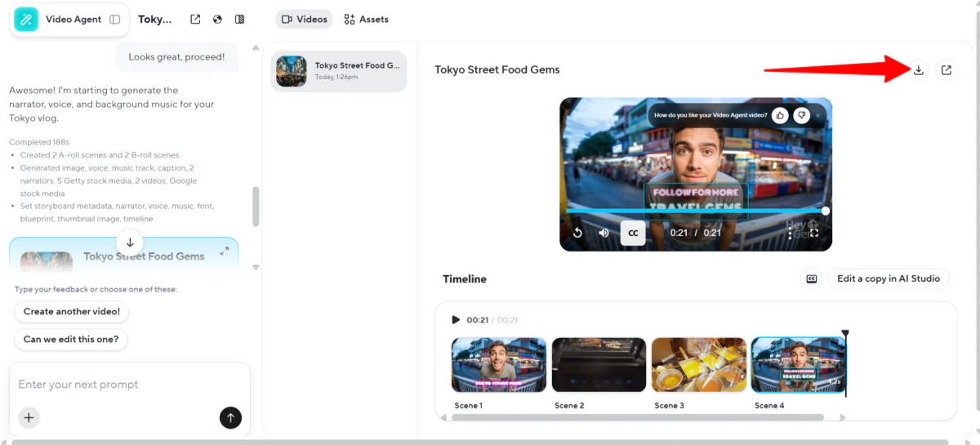This screenshot has height=445, width=980.
Task: Switch to the Assets tab
Action: [x=367, y=19]
